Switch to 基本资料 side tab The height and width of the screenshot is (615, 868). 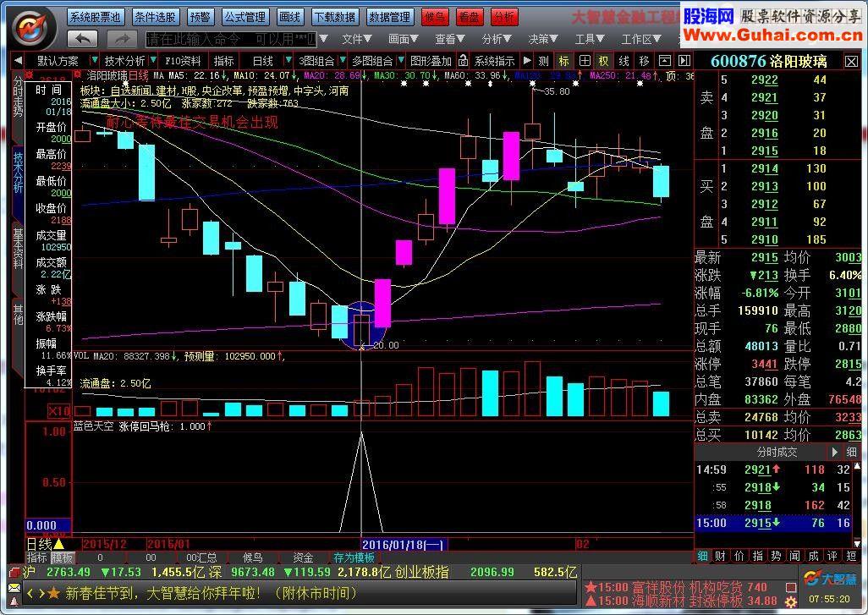click(19, 249)
